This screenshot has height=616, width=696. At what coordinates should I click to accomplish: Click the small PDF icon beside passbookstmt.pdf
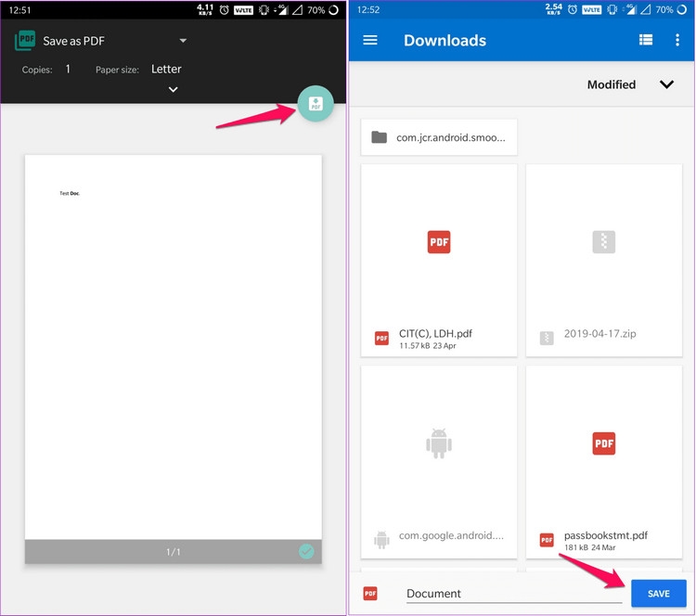547,540
